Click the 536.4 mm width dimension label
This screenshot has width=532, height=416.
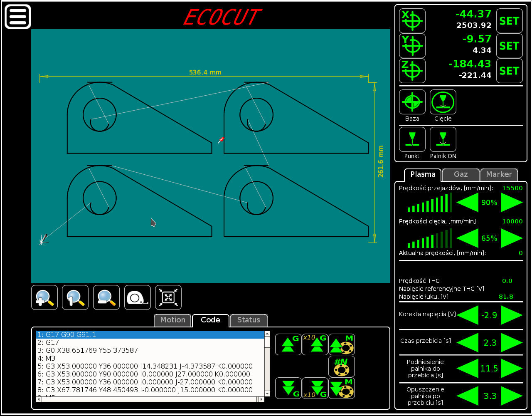pos(205,72)
